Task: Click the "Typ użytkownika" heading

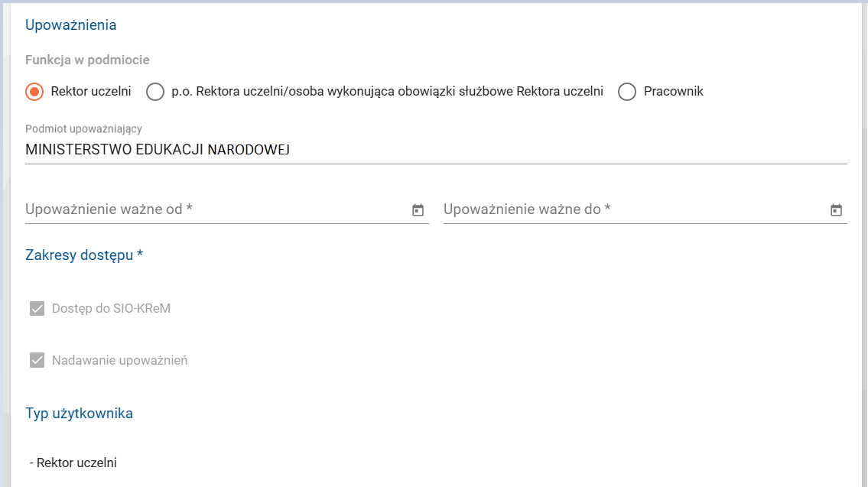Action: coord(80,413)
